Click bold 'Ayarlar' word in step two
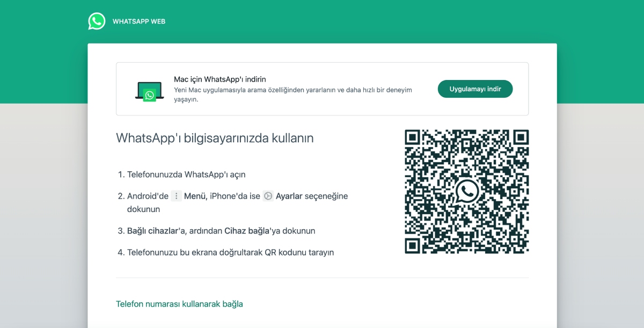The height and width of the screenshot is (328, 644). [289, 196]
